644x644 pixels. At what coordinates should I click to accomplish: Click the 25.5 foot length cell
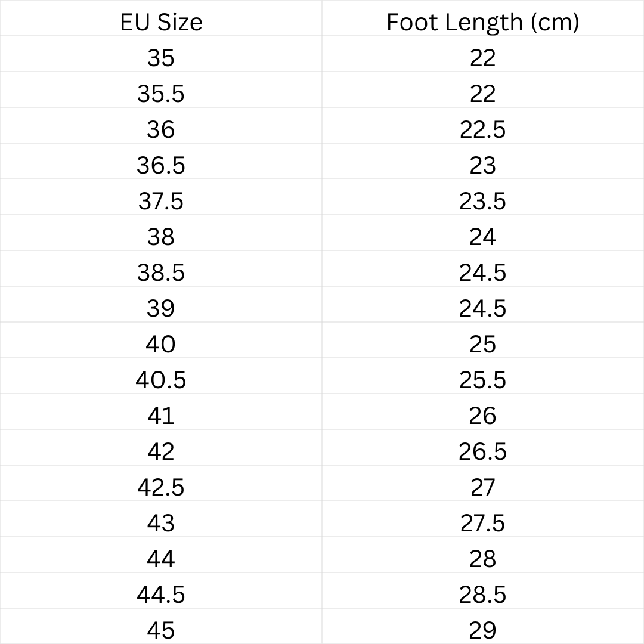click(x=482, y=380)
